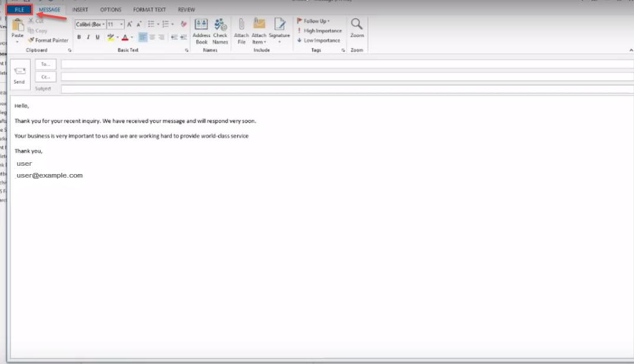
Task: Open the OPTIONS ribbon tab
Action: tap(111, 9)
